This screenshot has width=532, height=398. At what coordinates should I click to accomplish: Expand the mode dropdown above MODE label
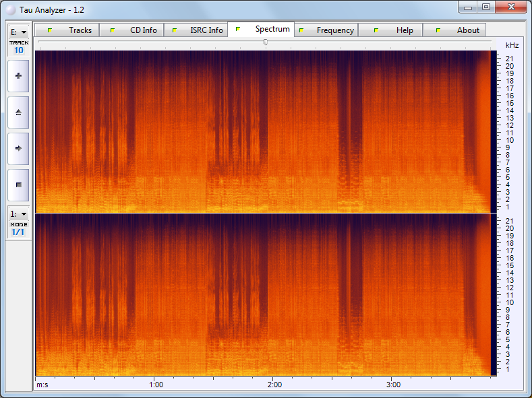pyautogui.click(x=18, y=214)
